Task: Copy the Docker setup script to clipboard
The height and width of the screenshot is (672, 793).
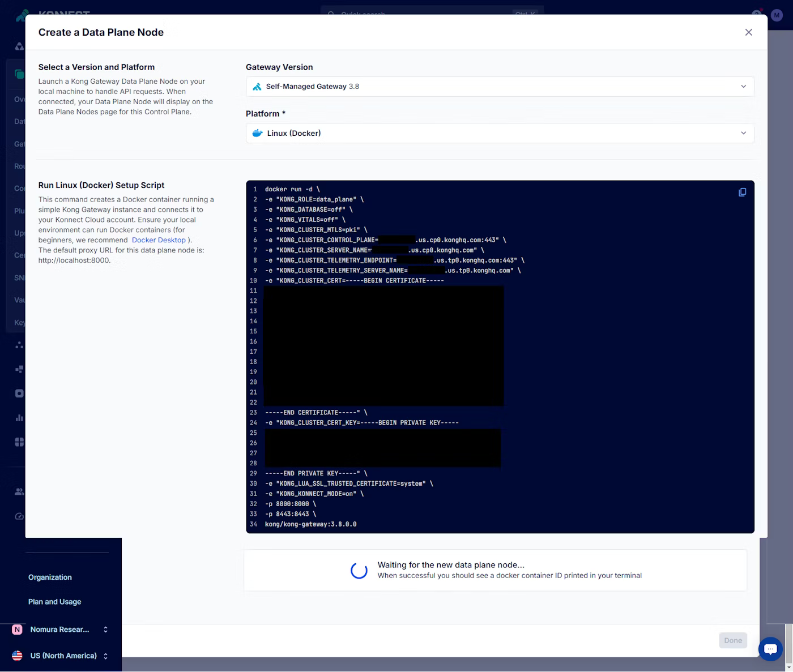Action: pyautogui.click(x=742, y=192)
